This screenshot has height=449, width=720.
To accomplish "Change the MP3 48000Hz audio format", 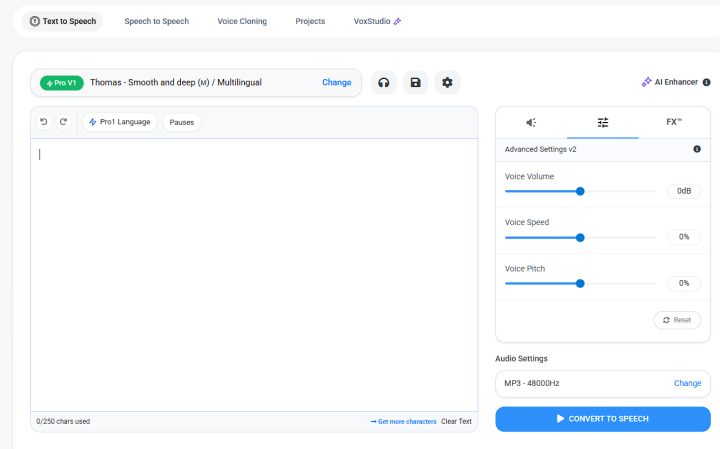I will 687,383.
